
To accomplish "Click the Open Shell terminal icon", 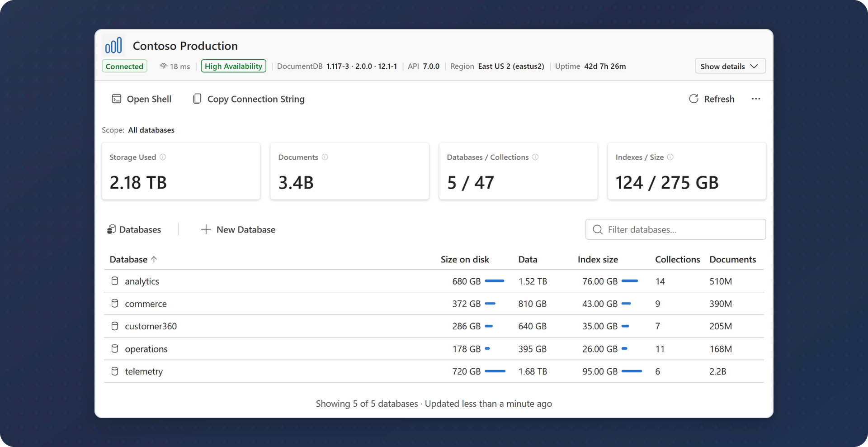I will point(117,99).
